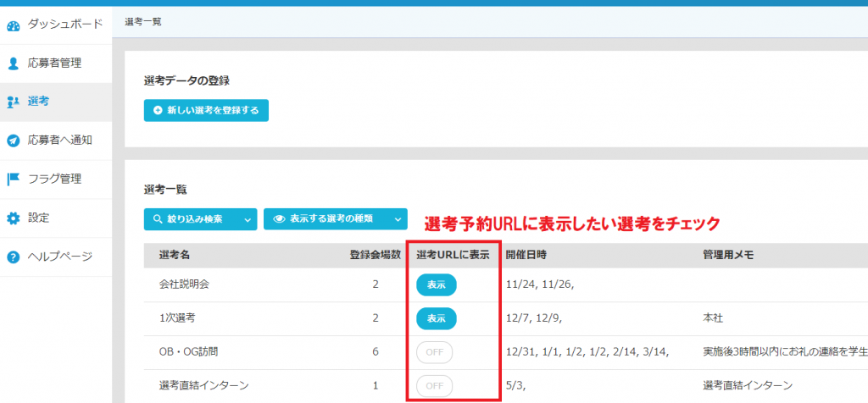Click the settings gear icon
The height and width of the screenshot is (403, 868).
pyautogui.click(x=13, y=218)
